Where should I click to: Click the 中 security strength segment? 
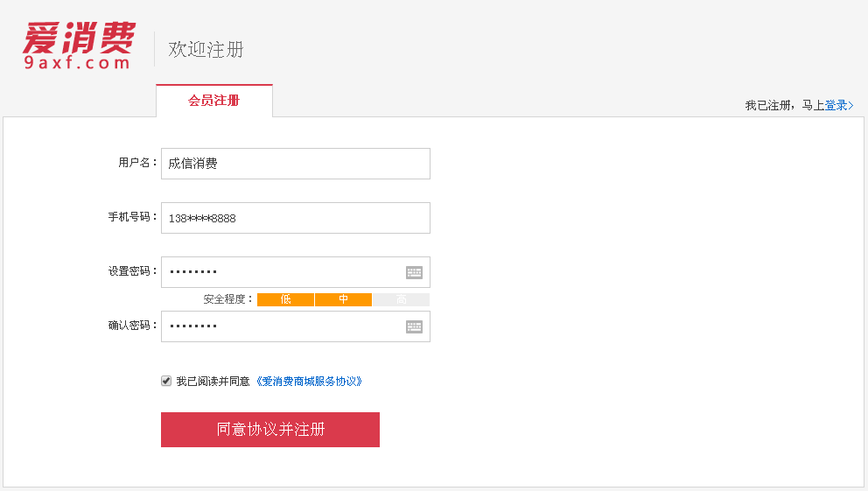(x=343, y=299)
